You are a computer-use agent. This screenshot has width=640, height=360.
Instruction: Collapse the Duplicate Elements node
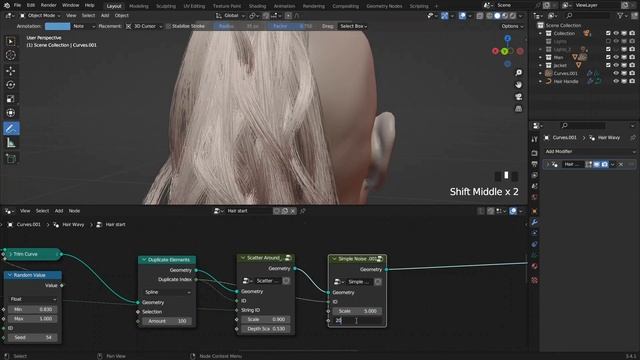pyautogui.click(x=144, y=260)
